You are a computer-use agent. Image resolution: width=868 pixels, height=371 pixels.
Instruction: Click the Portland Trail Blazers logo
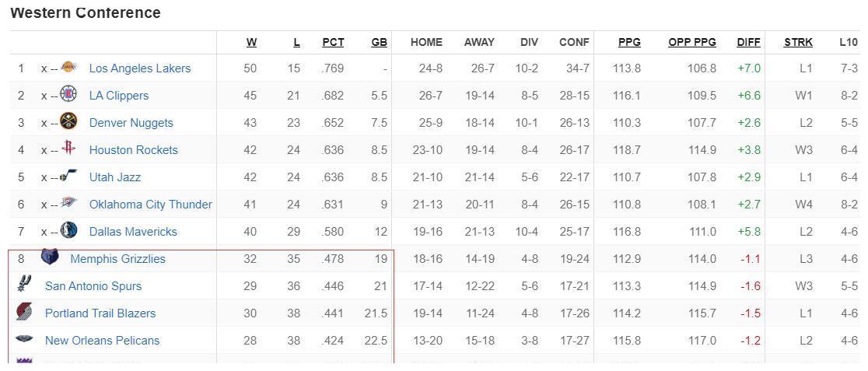(24, 312)
